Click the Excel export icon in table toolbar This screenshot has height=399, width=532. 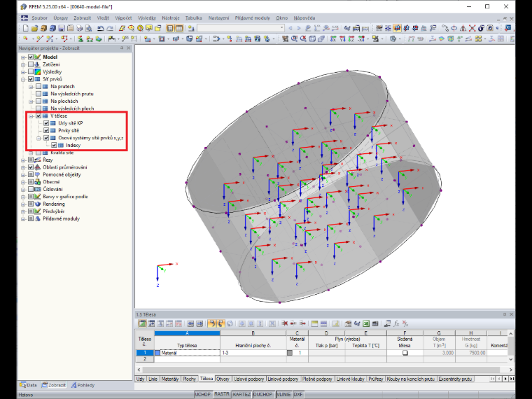(366, 323)
